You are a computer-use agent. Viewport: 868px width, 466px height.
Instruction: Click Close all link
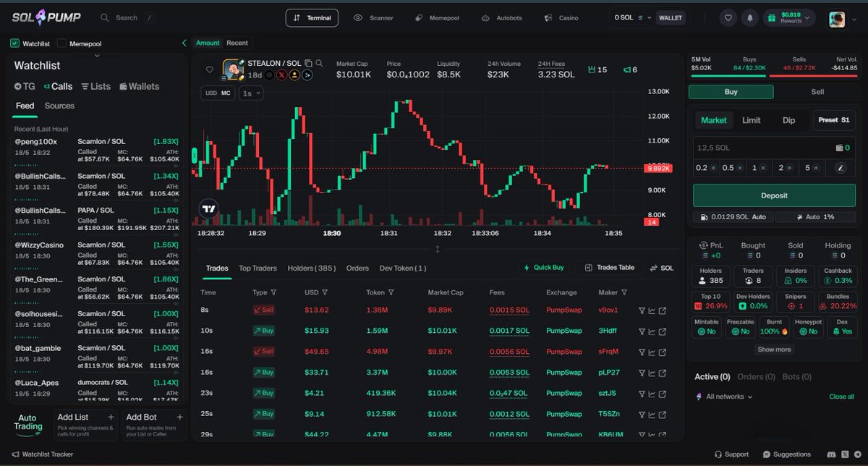(841, 397)
